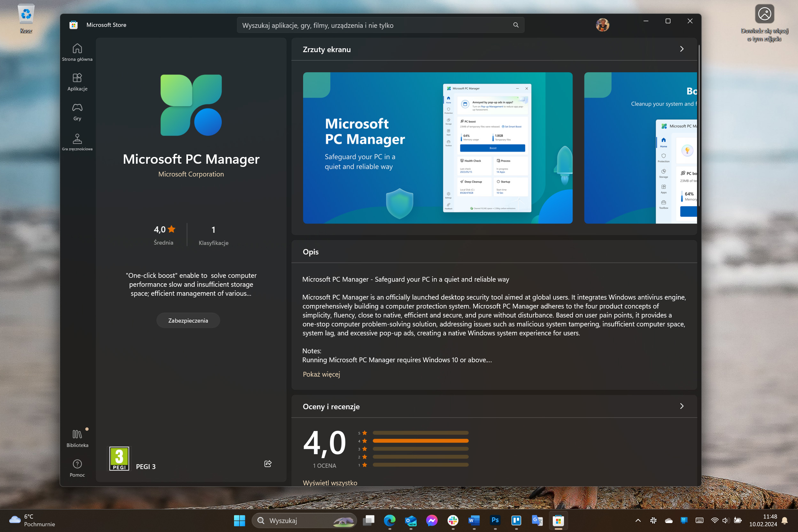Screen dimensions: 798x532
Task: Open the Windows Start button
Action: tap(239, 520)
